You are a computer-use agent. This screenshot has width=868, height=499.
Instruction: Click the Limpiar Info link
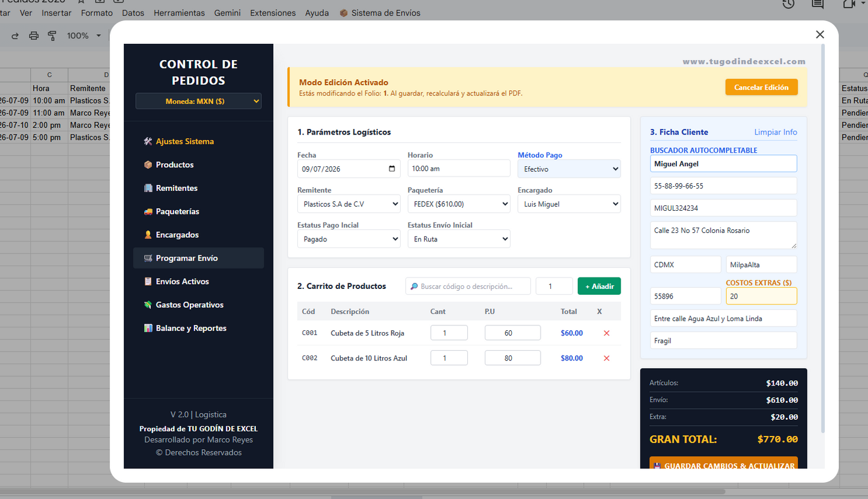pos(775,132)
